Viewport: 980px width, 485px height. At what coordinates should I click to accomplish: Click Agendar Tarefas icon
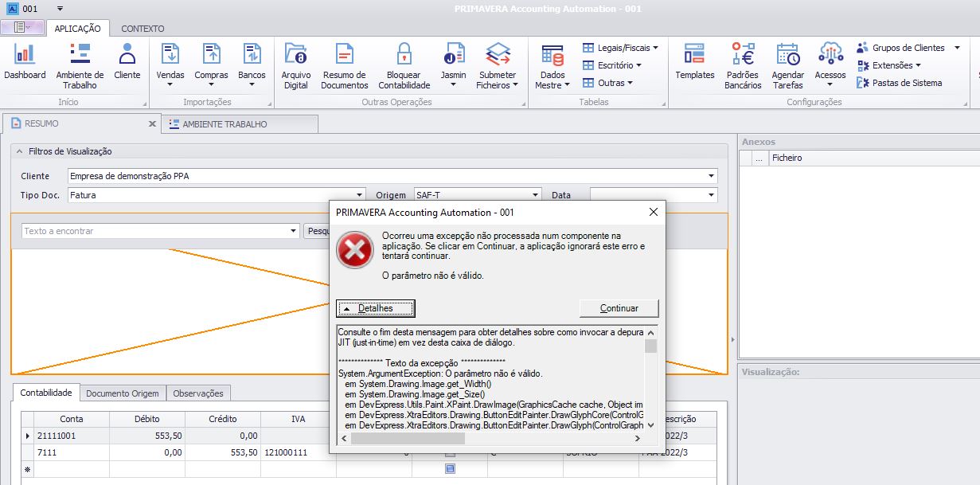click(788, 66)
